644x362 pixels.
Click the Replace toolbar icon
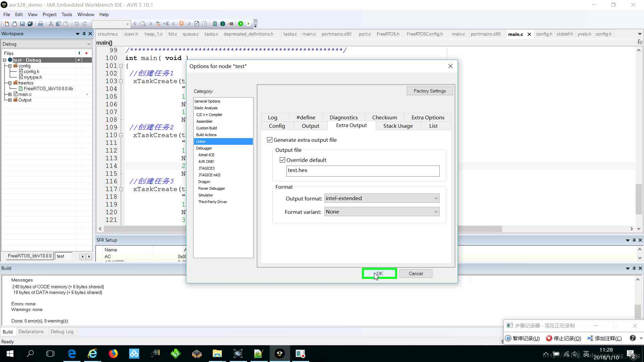158,24
